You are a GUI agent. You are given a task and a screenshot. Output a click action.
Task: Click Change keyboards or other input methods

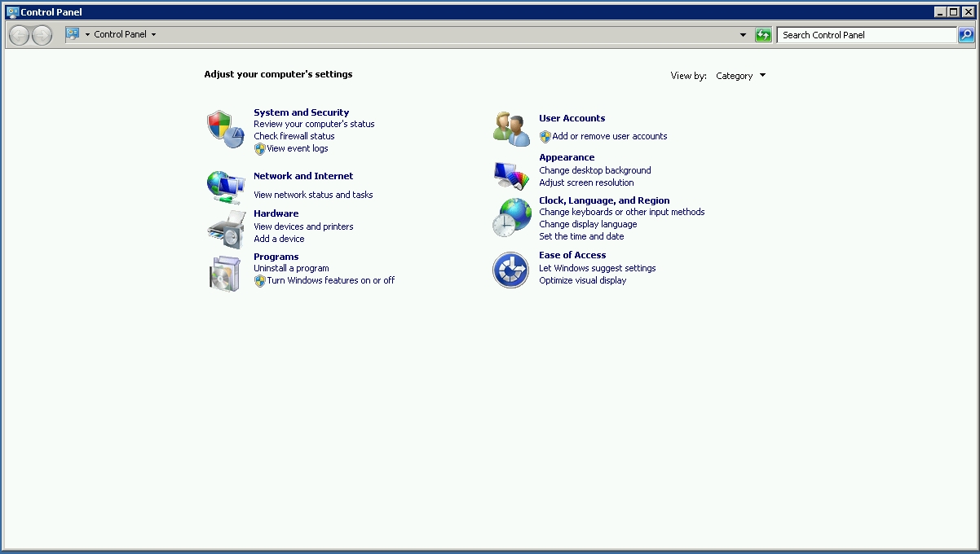622,212
